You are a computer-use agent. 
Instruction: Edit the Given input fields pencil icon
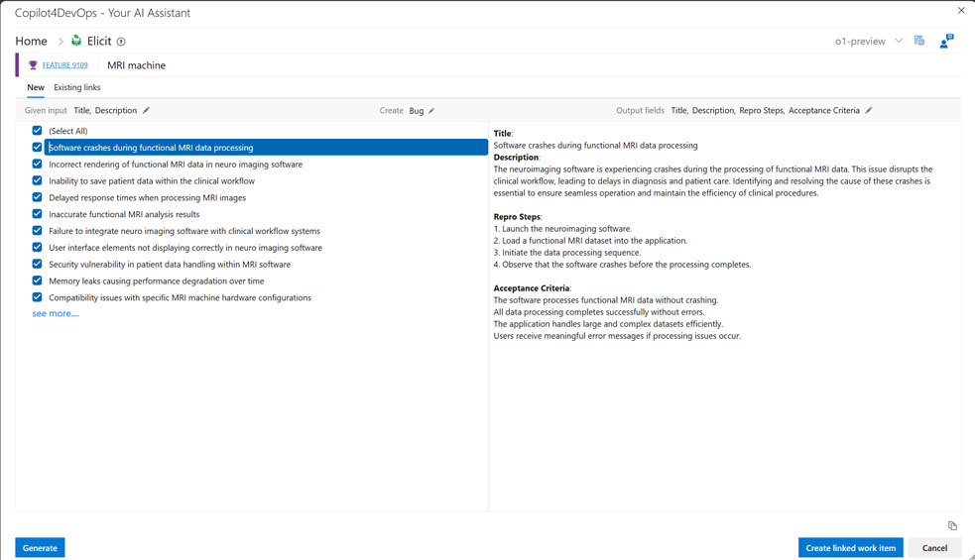(x=147, y=111)
